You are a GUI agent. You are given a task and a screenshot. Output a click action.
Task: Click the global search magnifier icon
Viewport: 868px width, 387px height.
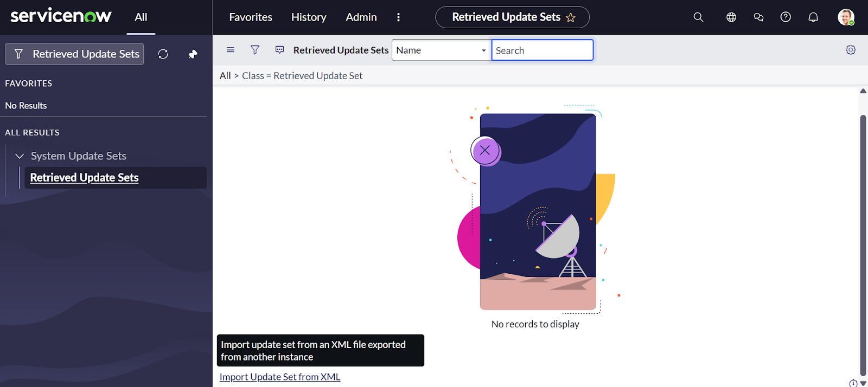pyautogui.click(x=698, y=17)
